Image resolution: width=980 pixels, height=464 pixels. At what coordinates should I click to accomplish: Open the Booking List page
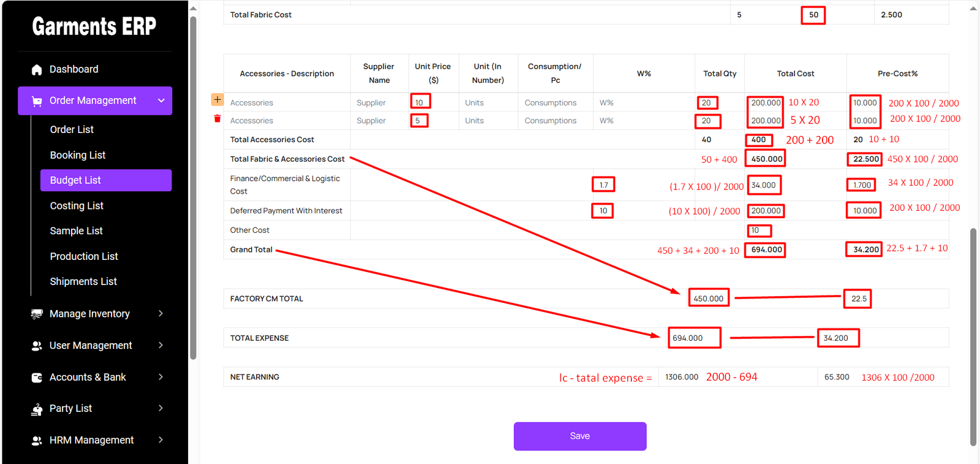[78, 155]
